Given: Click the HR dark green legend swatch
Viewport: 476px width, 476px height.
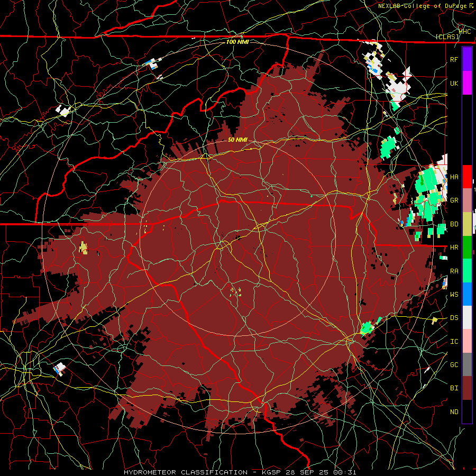Looking at the screenshot, I should pyautogui.click(x=467, y=247).
